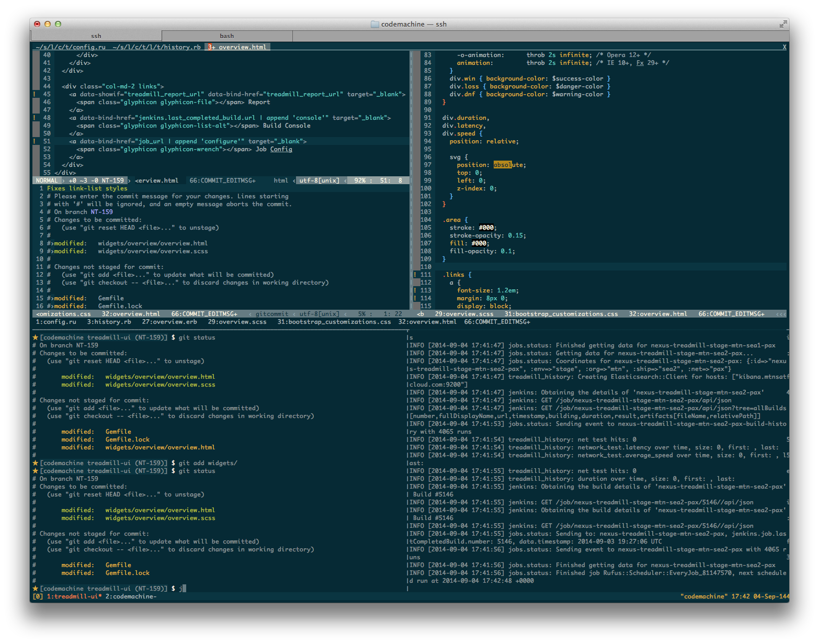
Task: Select tmux window '2:codemachine-'
Action: (x=131, y=596)
